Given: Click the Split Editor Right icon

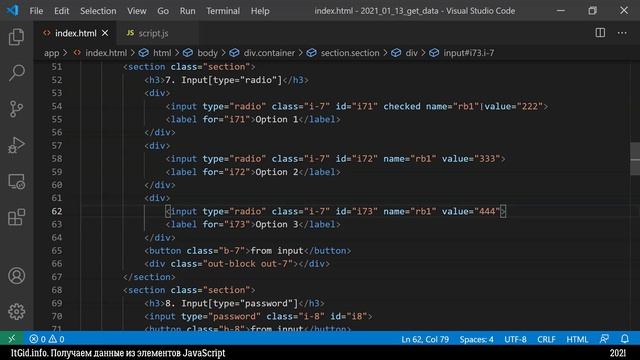Looking at the screenshot, I should tap(600, 33).
